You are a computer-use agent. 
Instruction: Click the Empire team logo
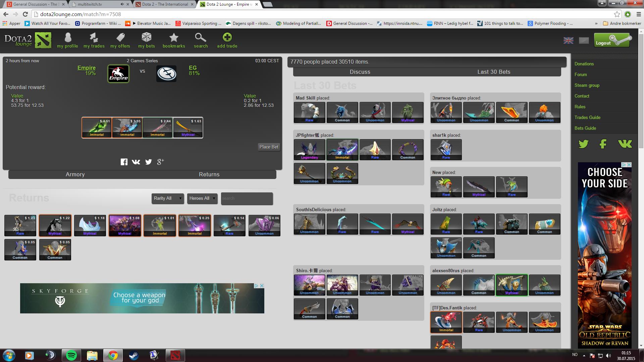[x=118, y=73]
